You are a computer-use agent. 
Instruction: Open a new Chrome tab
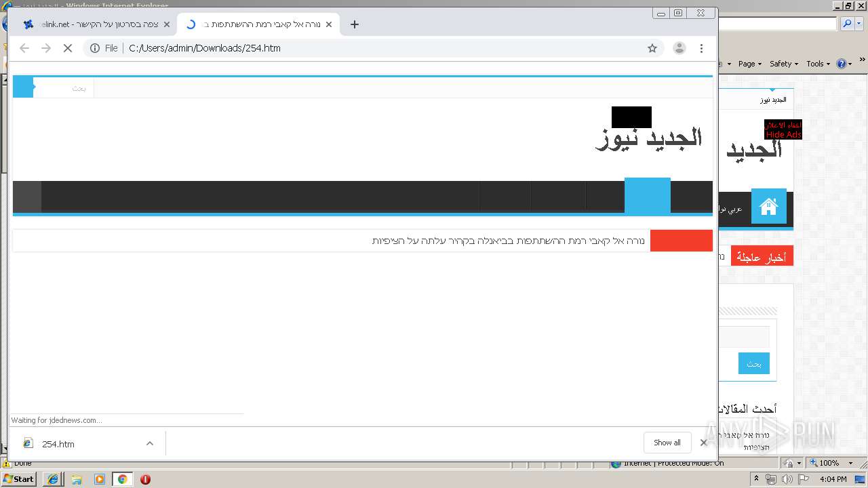point(354,24)
